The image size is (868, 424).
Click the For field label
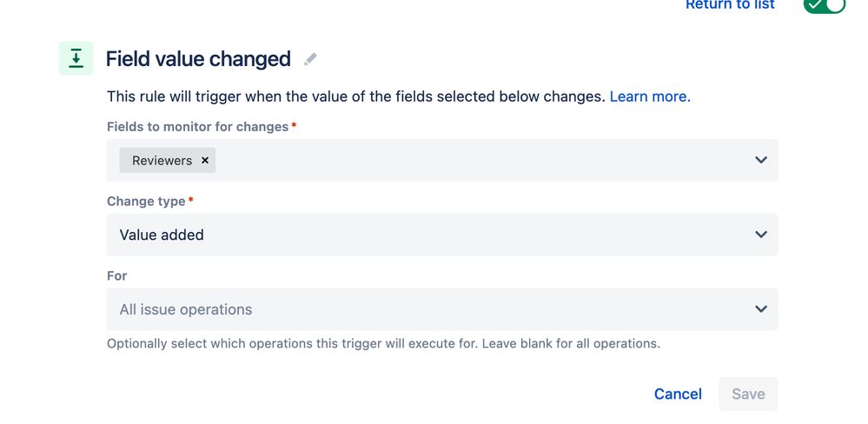pos(116,275)
